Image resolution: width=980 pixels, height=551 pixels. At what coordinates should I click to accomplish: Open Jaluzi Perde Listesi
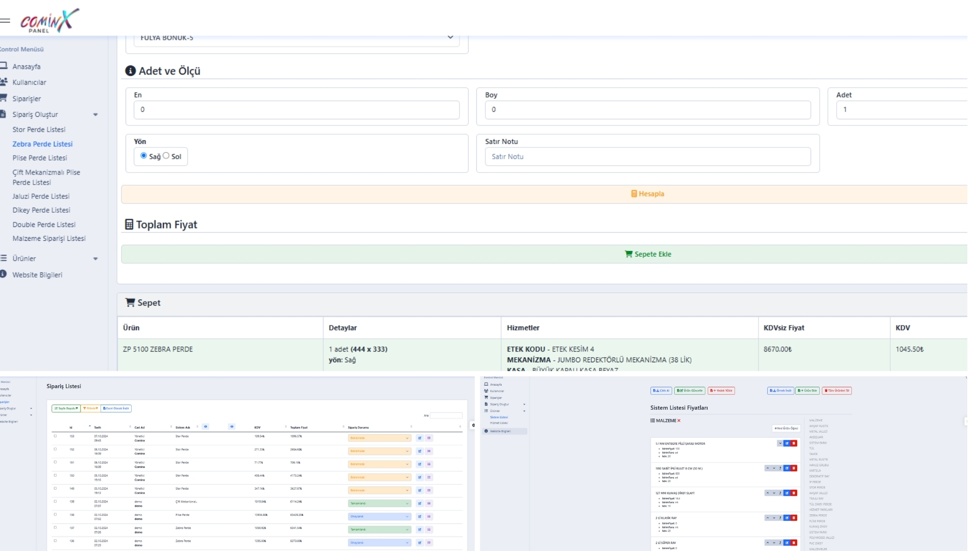(41, 196)
